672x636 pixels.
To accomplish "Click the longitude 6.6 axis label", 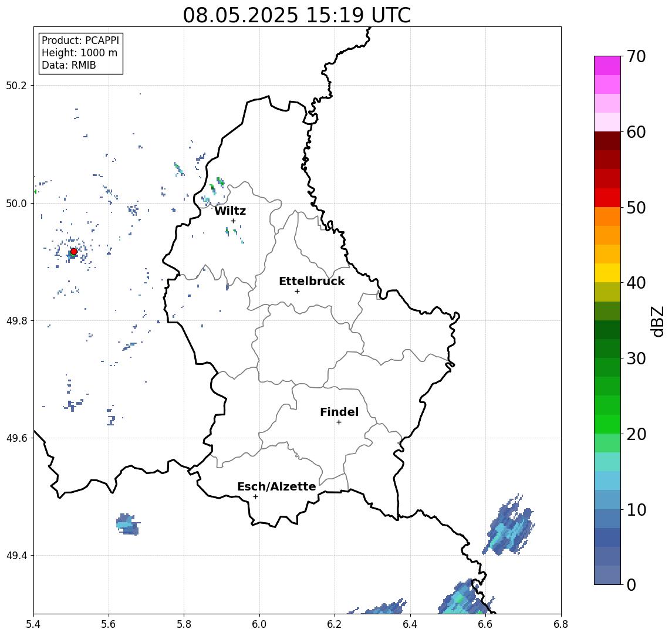I will (485, 624).
